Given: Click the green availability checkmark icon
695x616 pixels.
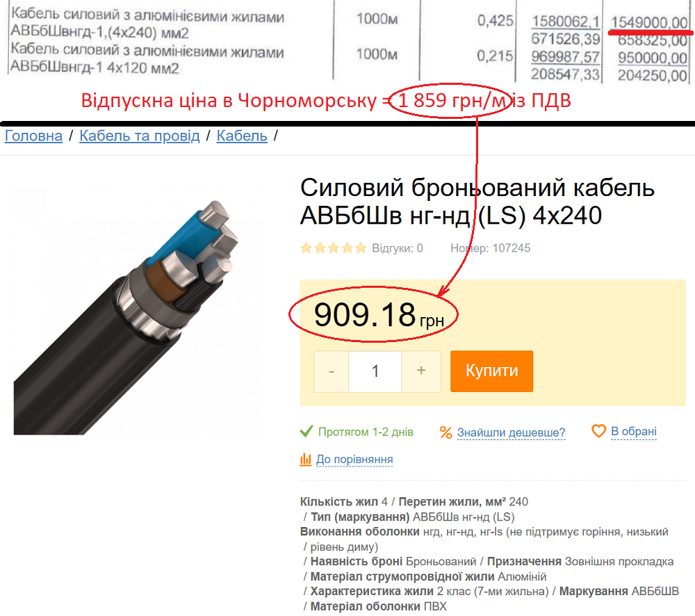Looking at the screenshot, I should tap(306, 432).
